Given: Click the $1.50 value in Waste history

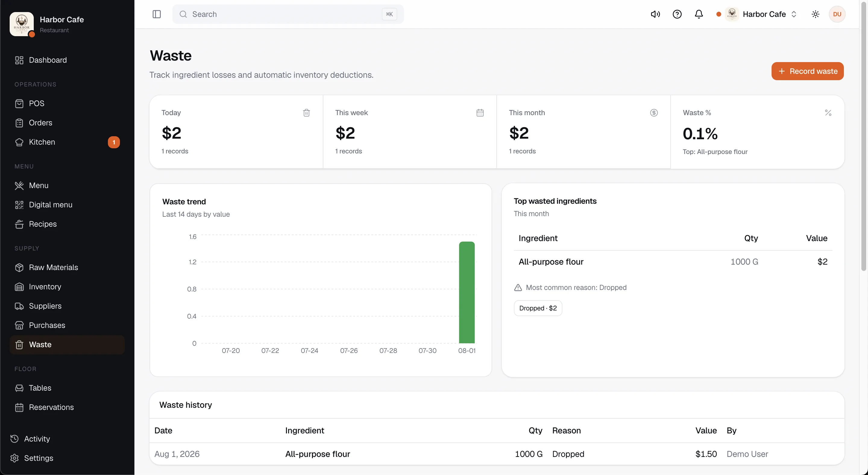Looking at the screenshot, I should pyautogui.click(x=706, y=454).
